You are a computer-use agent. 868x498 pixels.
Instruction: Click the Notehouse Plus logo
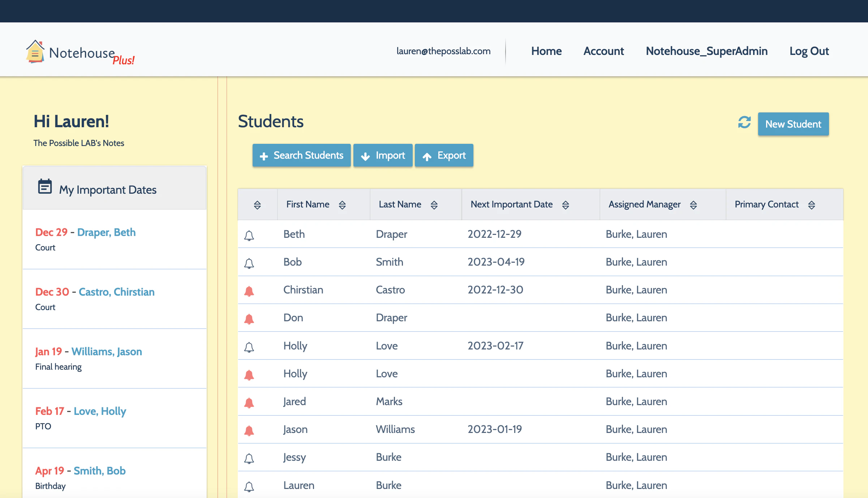coord(80,53)
